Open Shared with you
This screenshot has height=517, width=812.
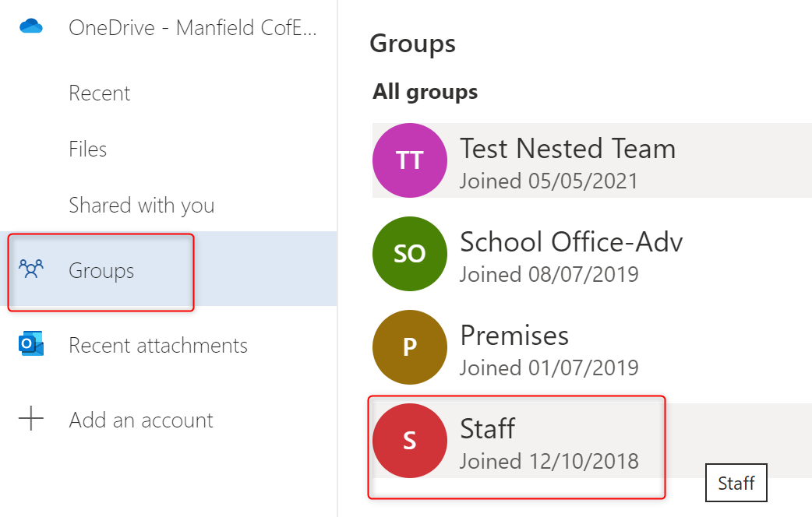pos(141,206)
